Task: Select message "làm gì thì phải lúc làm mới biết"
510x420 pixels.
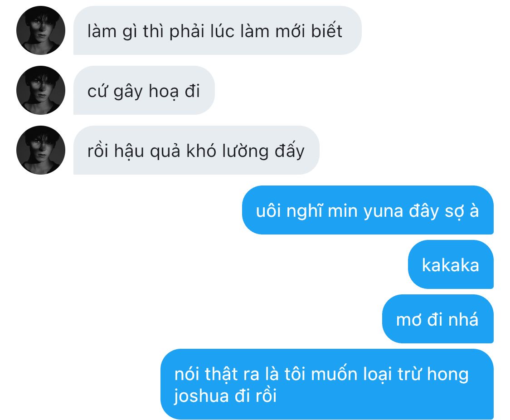Action: point(217,30)
